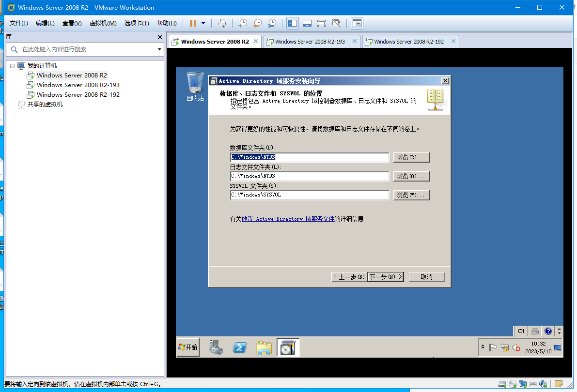This screenshot has width=577, height=392.
Task: Open the 虚拟机(M) menu
Action: pyautogui.click(x=103, y=23)
